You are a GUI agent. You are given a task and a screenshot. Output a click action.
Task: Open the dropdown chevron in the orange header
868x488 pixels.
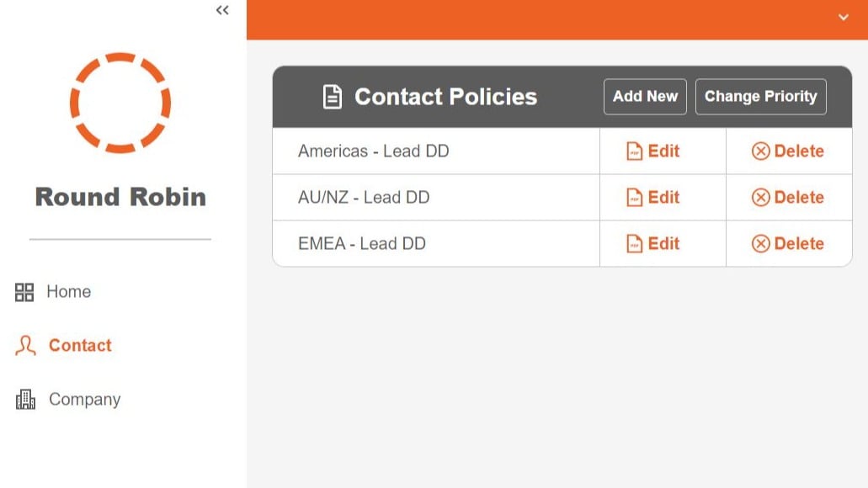coord(843,17)
